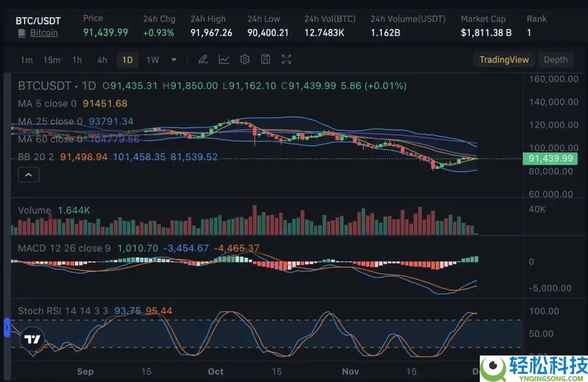Open the Bitcoin link under BTC/USDT
Screen dimensions: 588x382
pyautogui.click(x=44, y=33)
